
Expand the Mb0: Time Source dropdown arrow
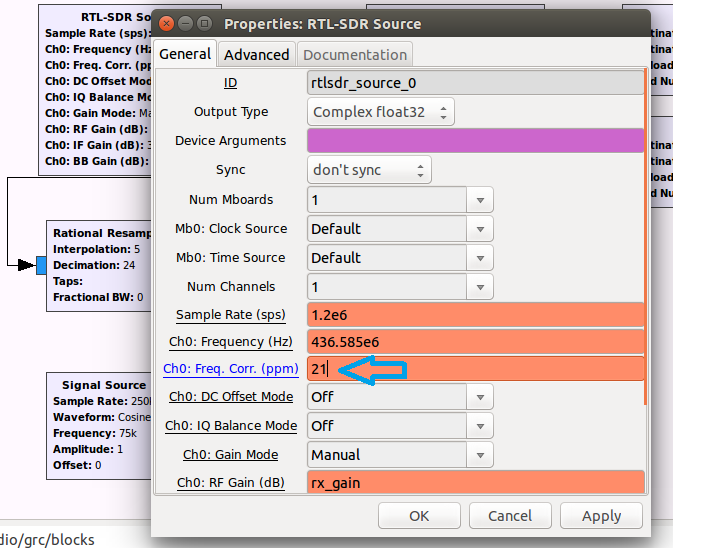480,258
